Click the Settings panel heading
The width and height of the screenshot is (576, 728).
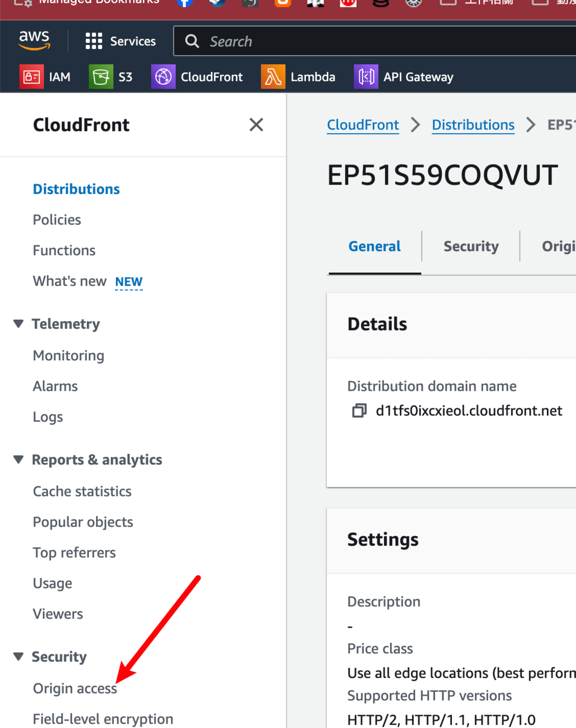point(383,540)
